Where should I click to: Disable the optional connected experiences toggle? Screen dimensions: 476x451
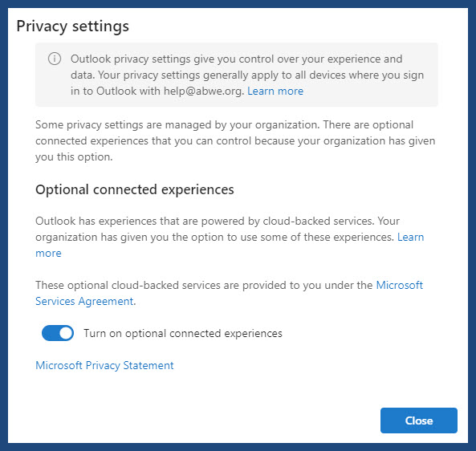point(58,333)
